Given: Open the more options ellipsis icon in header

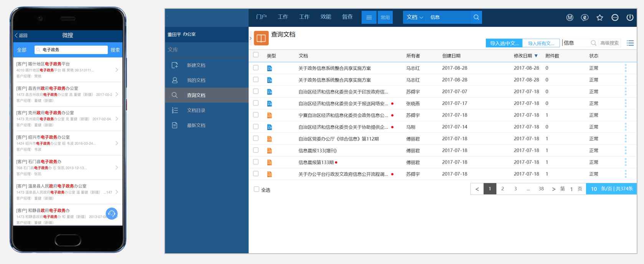Looking at the screenshot, I should click(615, 18).
